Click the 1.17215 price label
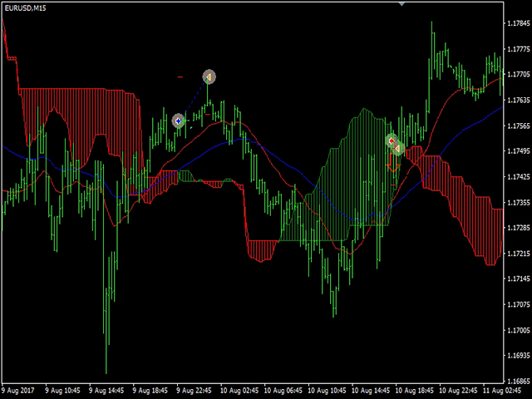The width and height of the screenshot is (532, 399). (519, 254)
